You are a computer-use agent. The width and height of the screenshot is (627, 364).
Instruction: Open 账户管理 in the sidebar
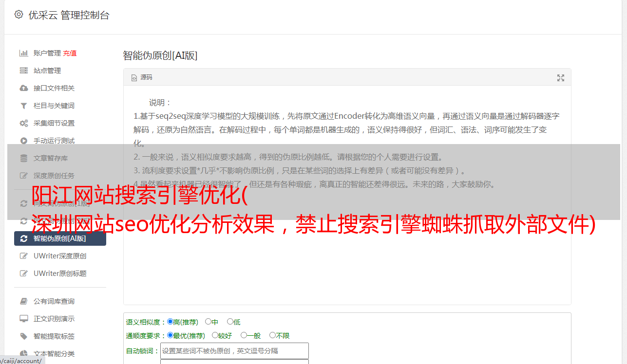[x=47, y=53]
